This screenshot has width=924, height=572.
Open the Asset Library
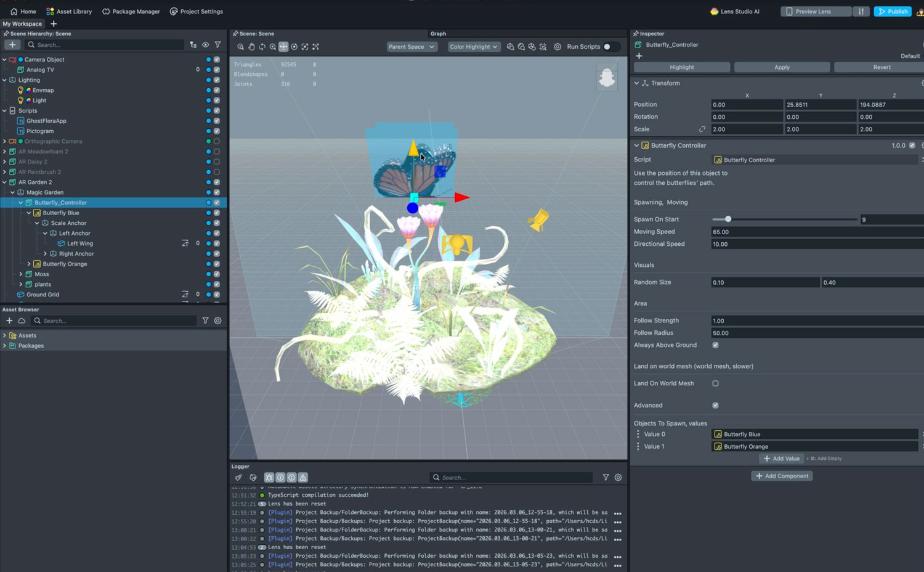69,11
